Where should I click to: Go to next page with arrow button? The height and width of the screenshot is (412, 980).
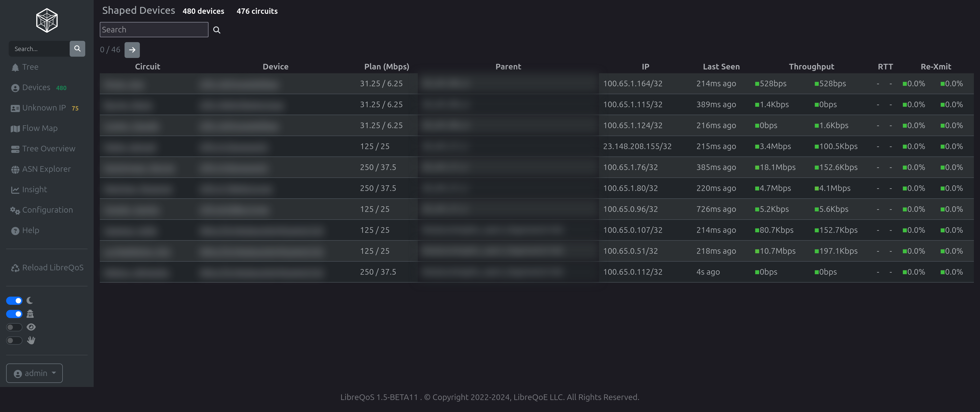point(132,50)
